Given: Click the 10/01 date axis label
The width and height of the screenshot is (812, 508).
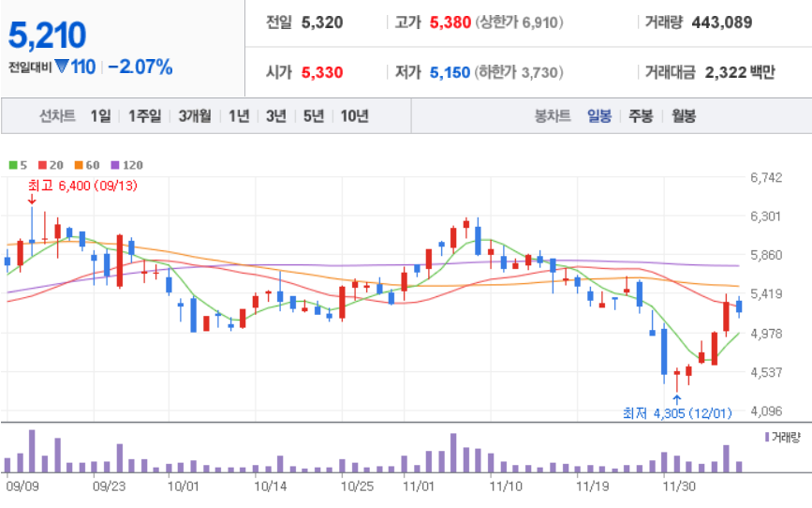Looking at the screenshot, I should tap(183, 486).
